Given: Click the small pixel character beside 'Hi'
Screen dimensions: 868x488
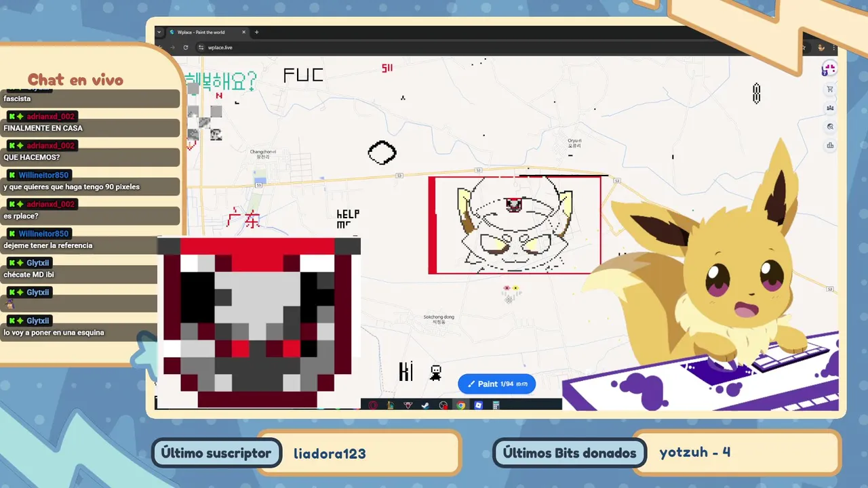Looking at the screenshot, I should [x=435, y=373].
